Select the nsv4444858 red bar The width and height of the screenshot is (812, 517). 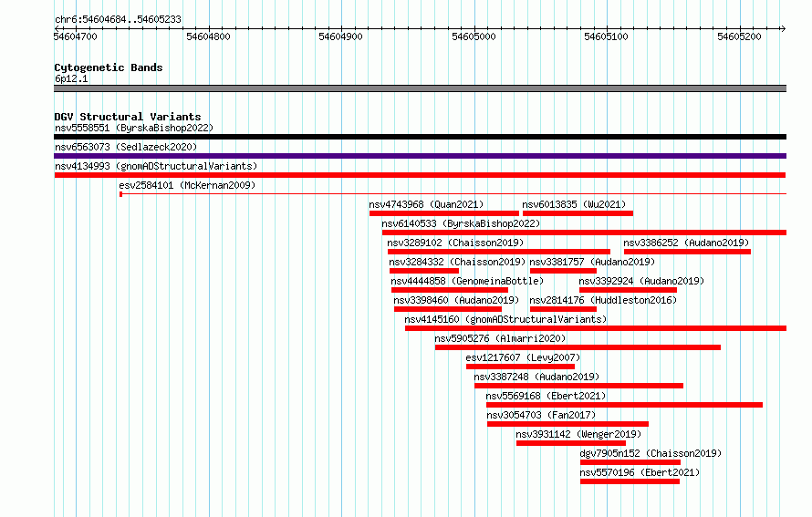[450, 290]
